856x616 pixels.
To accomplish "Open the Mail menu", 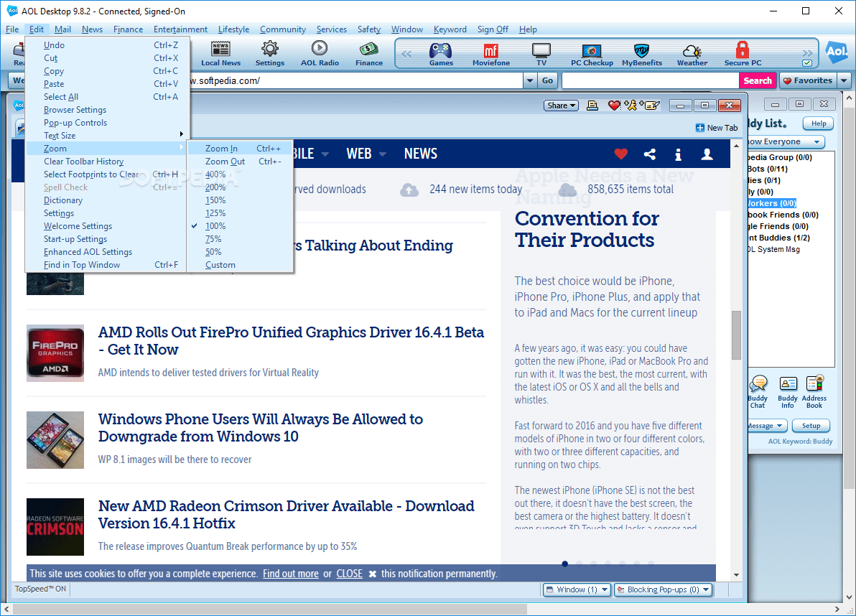I will click(62, 29).
